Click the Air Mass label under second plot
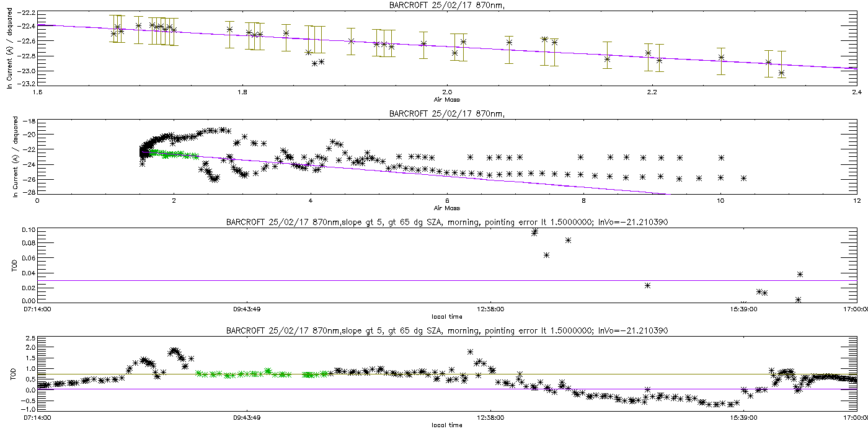 click(446, 208)
